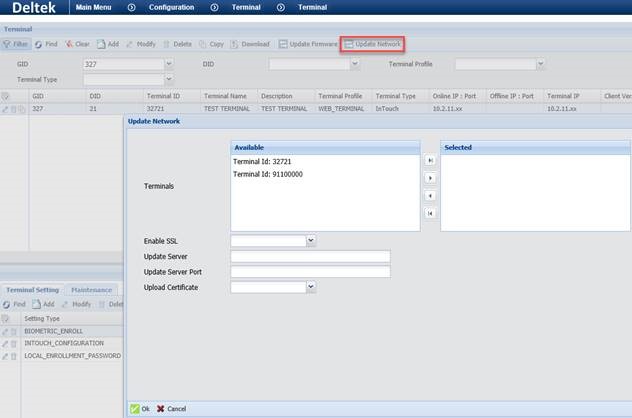
Task: Click the Update Server text field
Action: click(309, 256)
